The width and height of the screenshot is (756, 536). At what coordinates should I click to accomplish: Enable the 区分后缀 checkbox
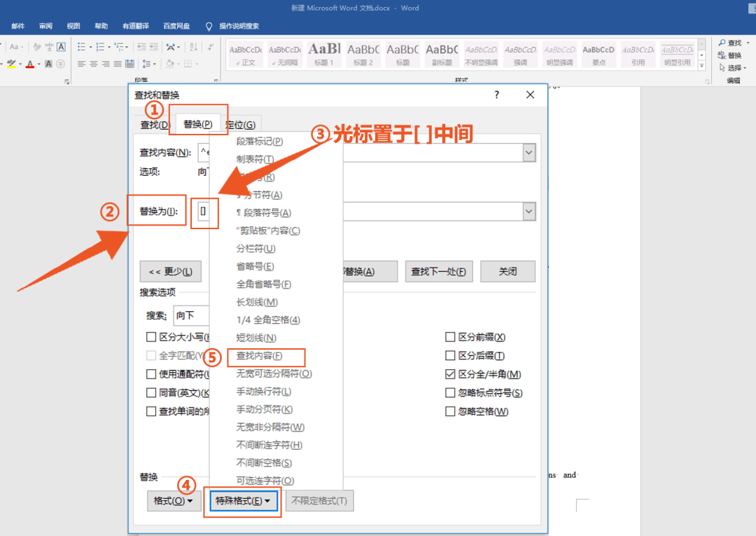point(450,355)
